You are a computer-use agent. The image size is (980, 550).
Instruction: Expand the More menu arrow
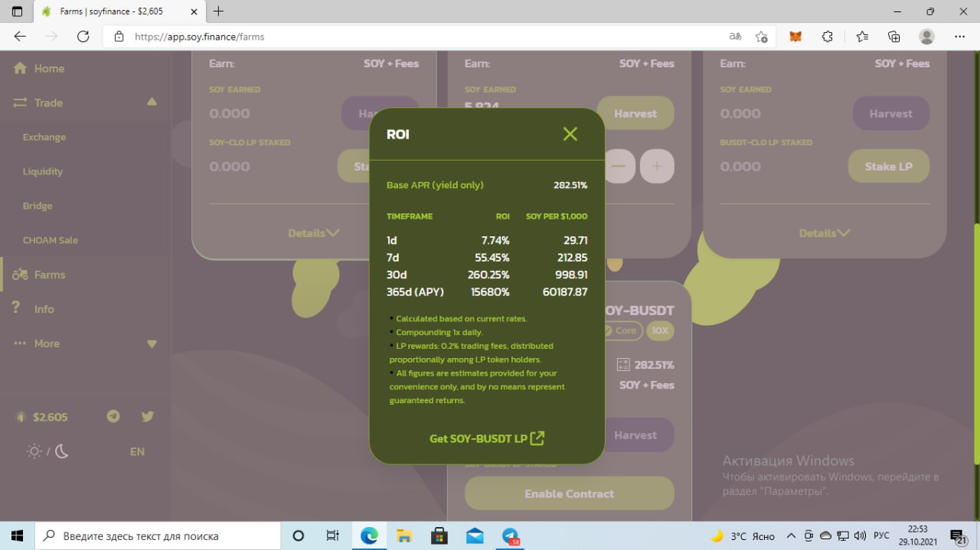click(152, 344)
